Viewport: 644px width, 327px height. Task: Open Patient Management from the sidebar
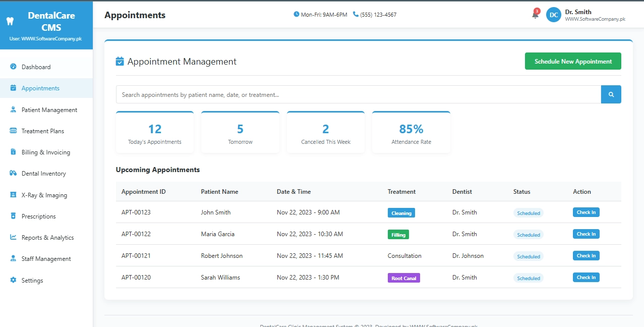(x=49, y=110)
